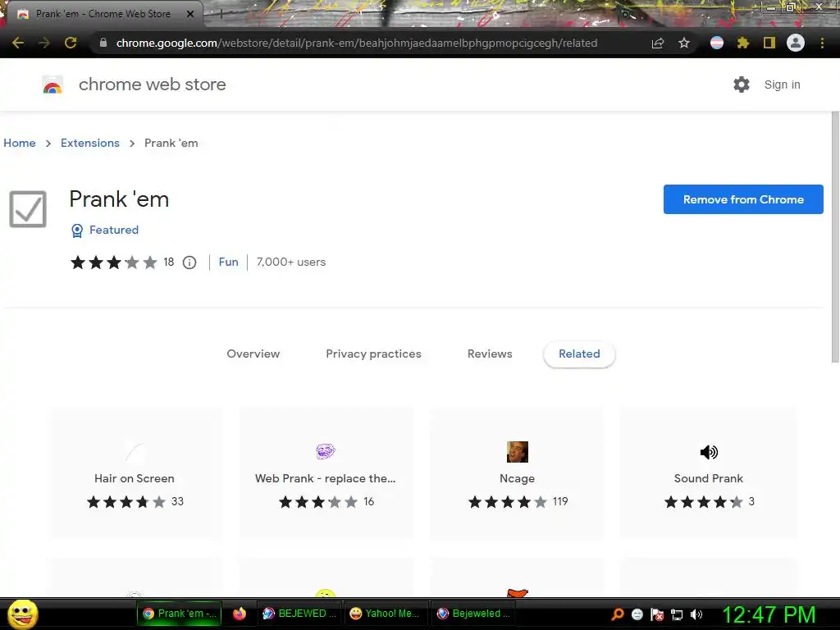Click the red flag security tray icon
The width and height of the screenshot is (840, 630).
(x=657, y=614)
